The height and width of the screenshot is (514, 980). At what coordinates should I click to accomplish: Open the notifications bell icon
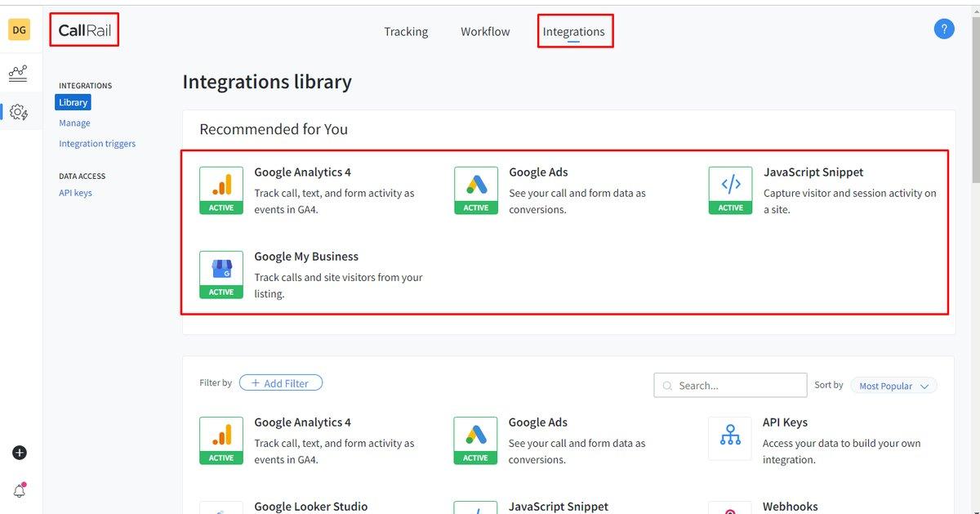(x=20, y=490)
